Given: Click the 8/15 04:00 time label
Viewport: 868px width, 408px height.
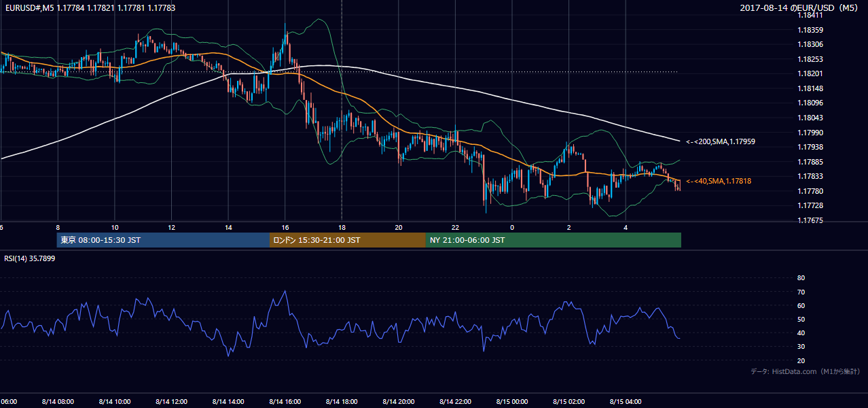Looking at the screenshot, I should click(626, 401).
